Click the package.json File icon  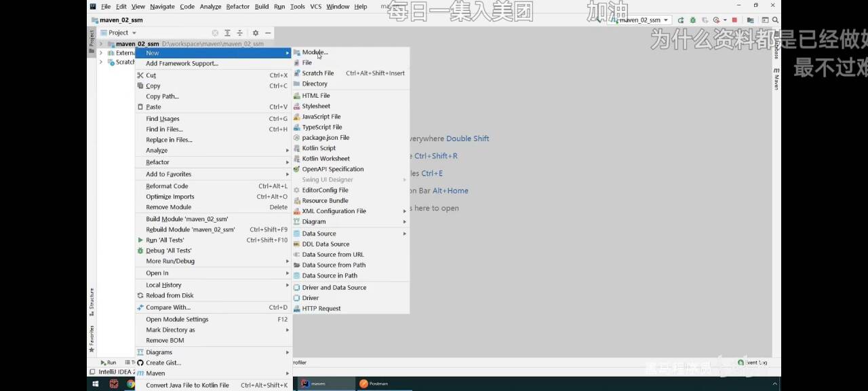(296, 138)
